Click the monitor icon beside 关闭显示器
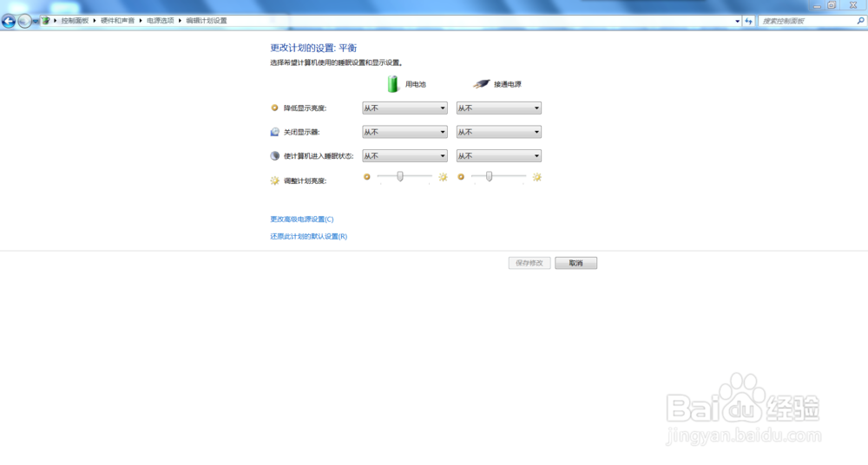868x465 pixels. (x=274, y=132)
